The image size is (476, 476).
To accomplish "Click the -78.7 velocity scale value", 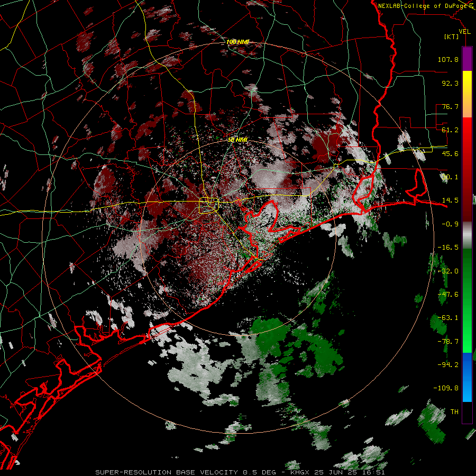I will point(448,342).
